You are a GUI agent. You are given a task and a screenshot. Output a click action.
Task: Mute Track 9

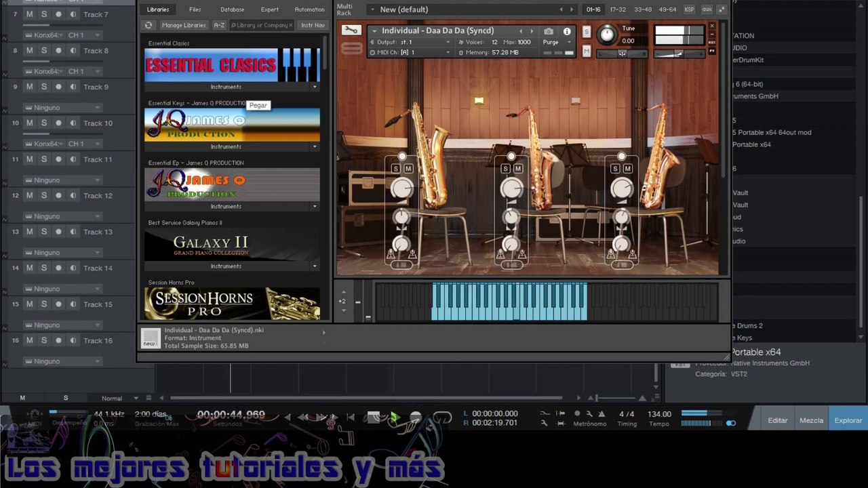(x=29, y=87)
